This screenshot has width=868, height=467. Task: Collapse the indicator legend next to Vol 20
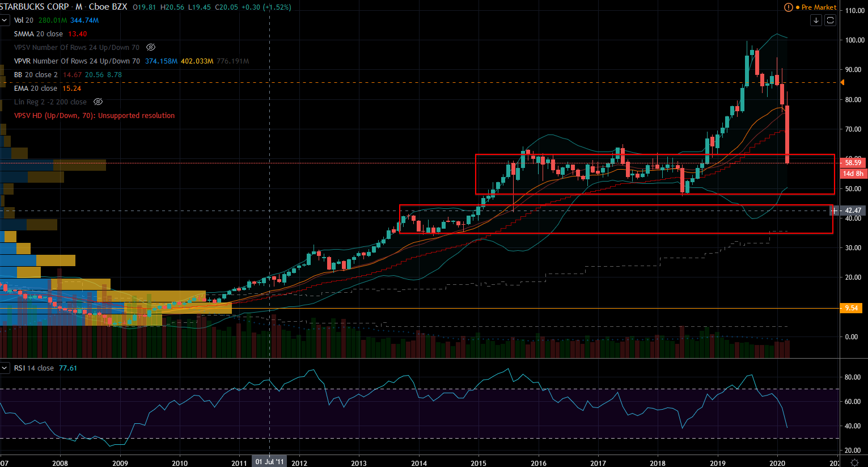coord(5,20)
